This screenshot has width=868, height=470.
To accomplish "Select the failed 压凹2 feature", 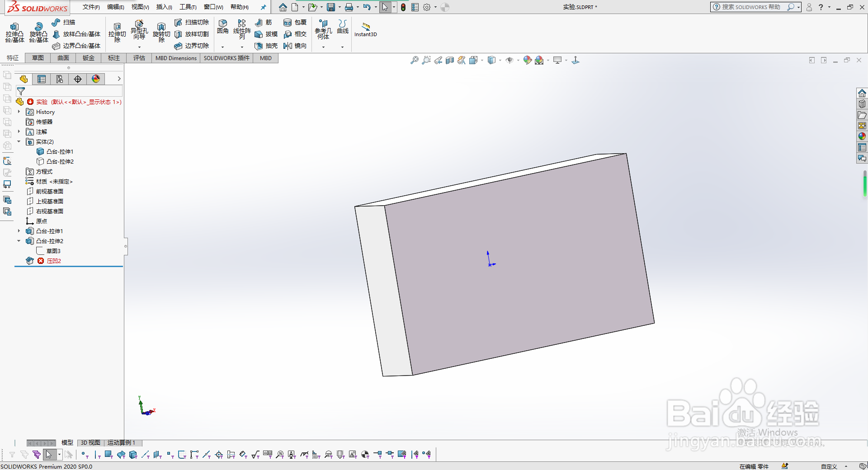I will pos(54,261).
